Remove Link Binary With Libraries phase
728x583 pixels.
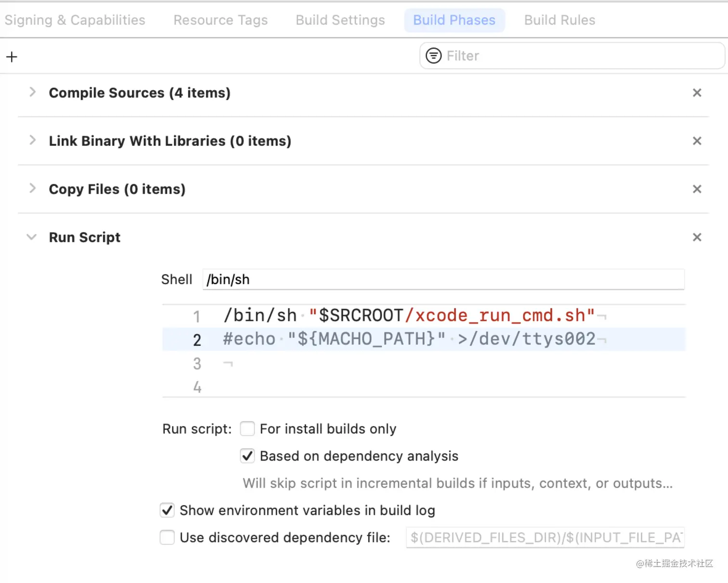(697, 141)
